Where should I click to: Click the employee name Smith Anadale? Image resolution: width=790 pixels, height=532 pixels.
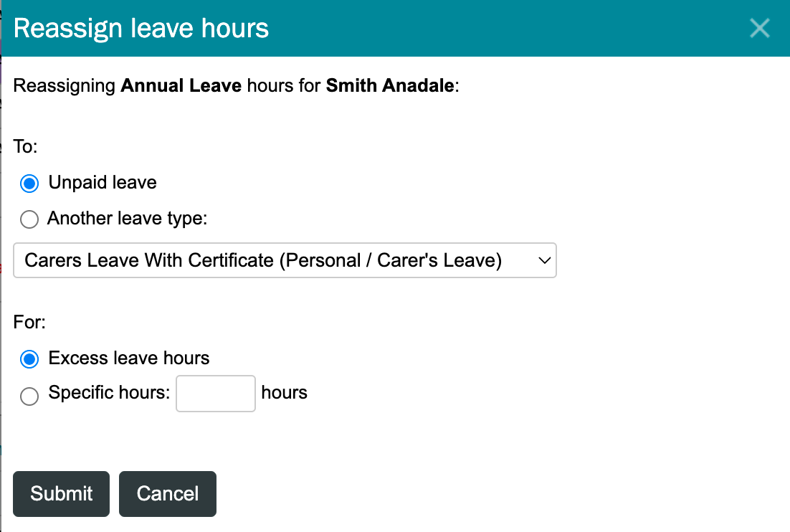point(390,85)
